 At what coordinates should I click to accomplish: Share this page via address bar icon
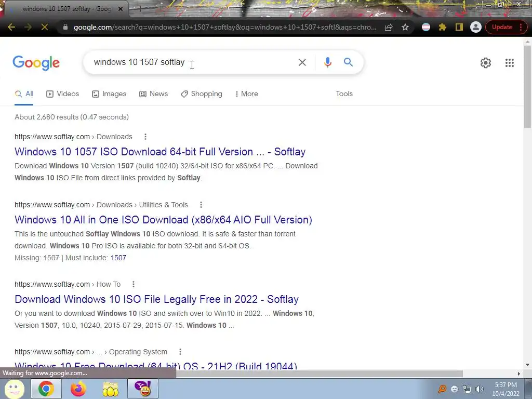point(389,27)
